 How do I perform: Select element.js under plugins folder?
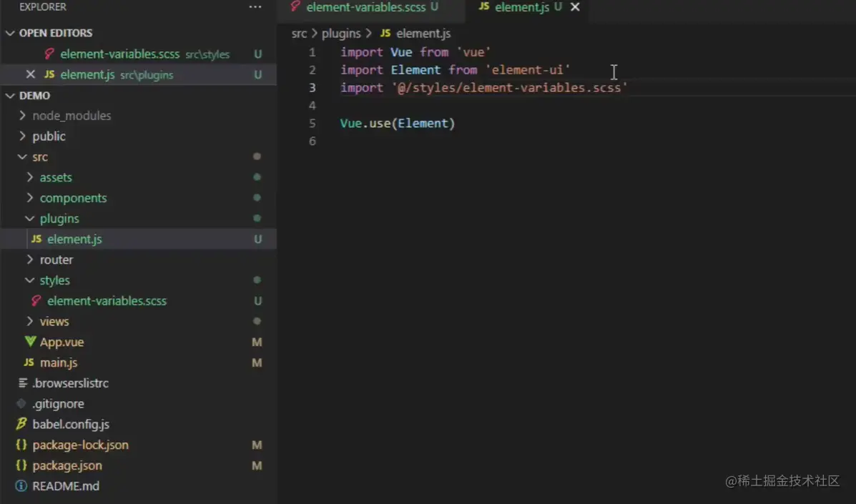point(138,239)
